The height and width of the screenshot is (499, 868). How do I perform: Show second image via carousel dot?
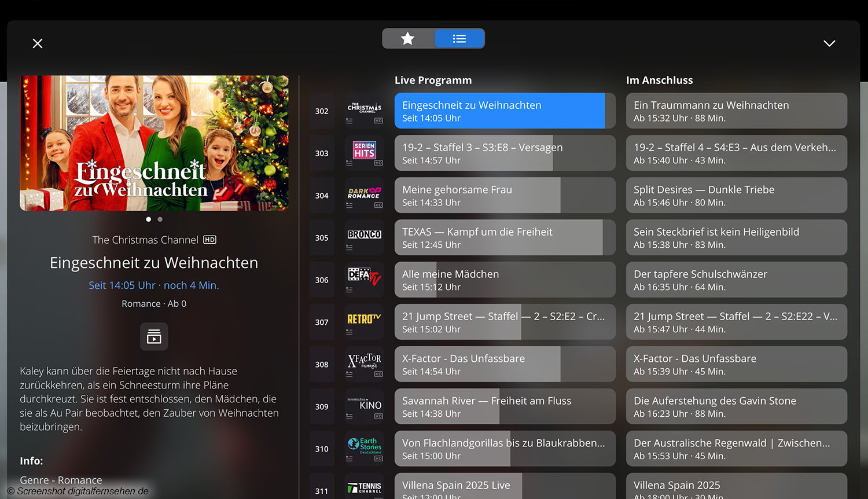(x=160, y=219)
